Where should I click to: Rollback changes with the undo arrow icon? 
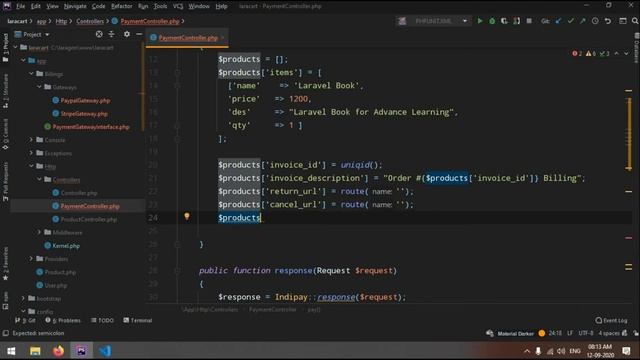(x=608, y=21)
